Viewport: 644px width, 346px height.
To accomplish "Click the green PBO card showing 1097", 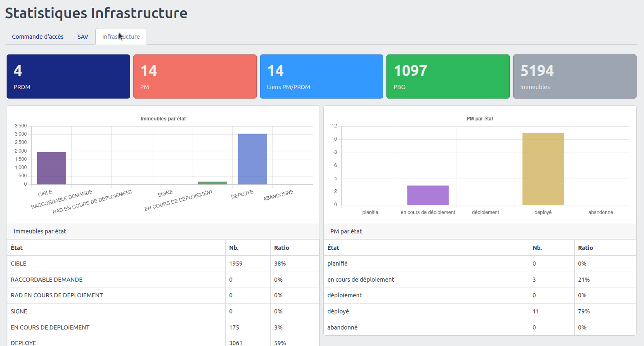I will tap(448, 77).
